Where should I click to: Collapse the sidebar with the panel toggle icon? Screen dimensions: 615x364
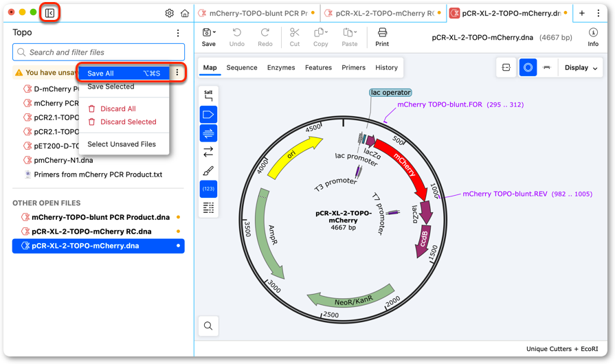click(49, 13)
